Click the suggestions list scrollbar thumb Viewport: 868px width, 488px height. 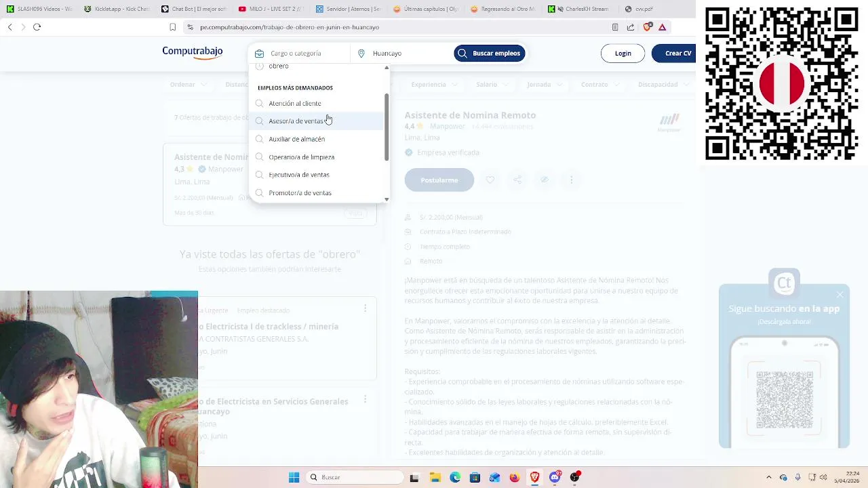tap(387, 127)
